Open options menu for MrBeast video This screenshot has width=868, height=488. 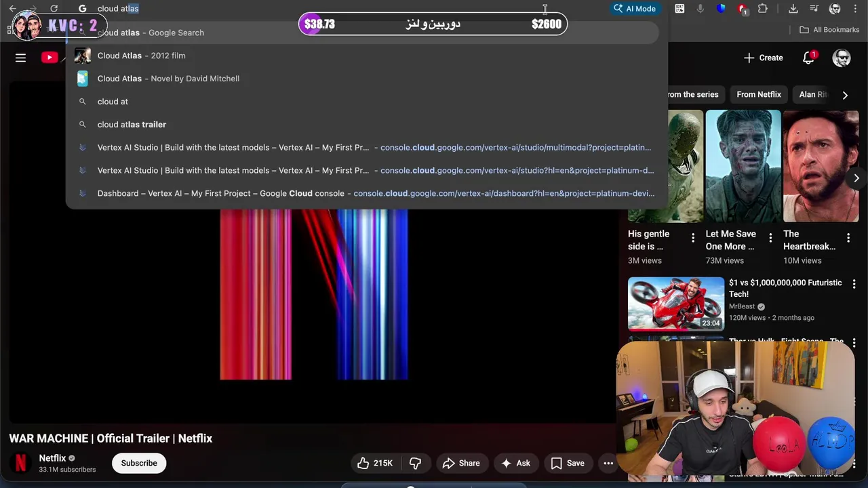tap(854, 284)
